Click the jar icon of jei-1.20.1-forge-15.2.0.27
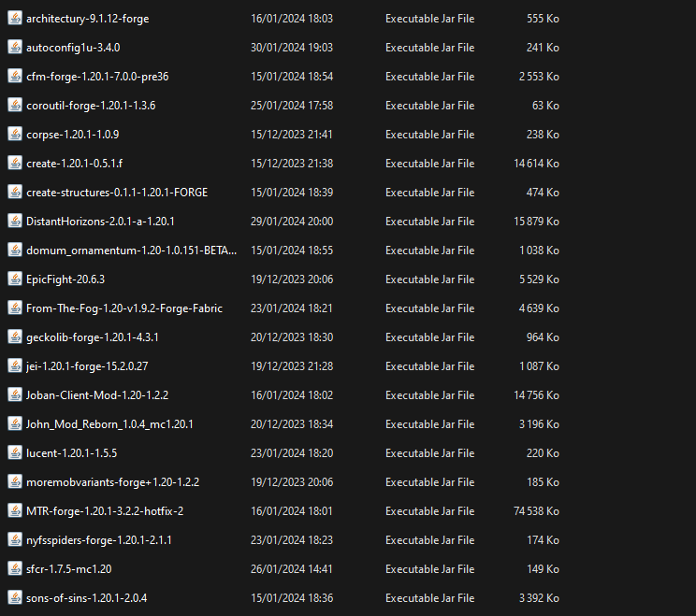The height and width of the screenshot is (616, 696). (x=15, y=365)
